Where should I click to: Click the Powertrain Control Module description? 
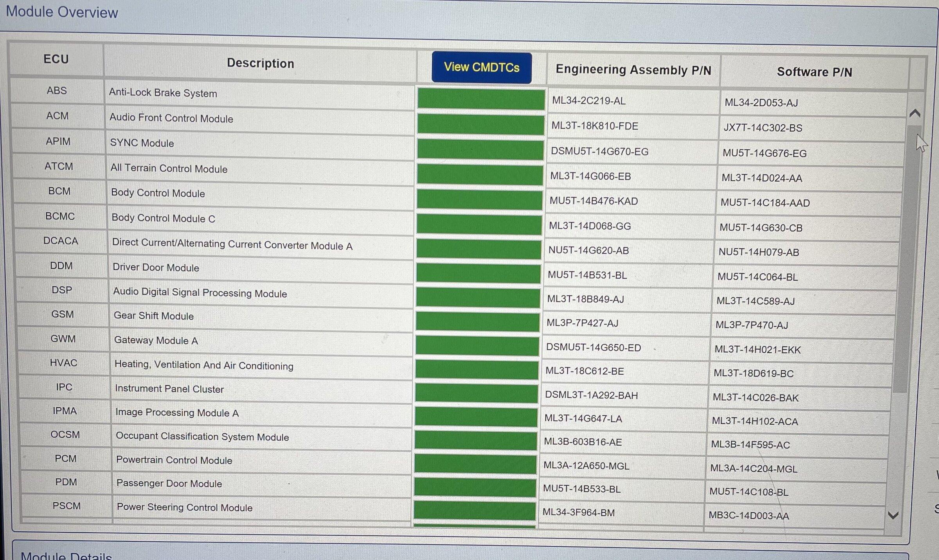tap(174, 460)
